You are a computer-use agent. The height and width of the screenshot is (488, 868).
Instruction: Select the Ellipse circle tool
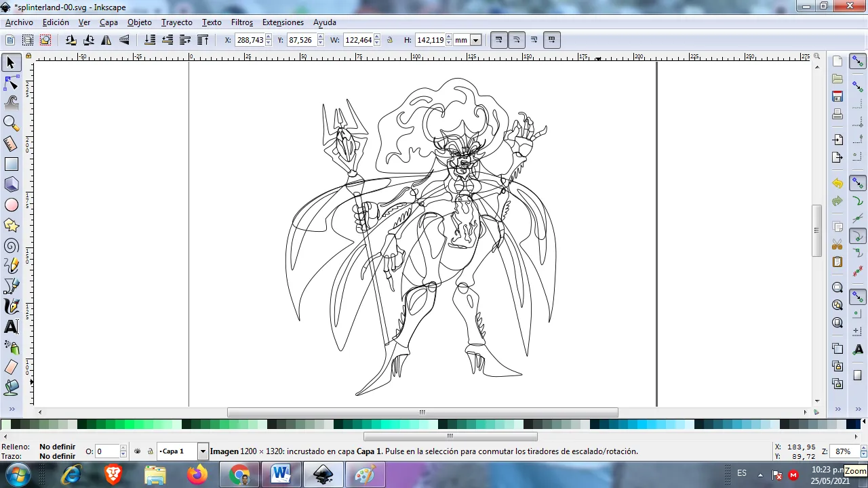tap(11, 205)
